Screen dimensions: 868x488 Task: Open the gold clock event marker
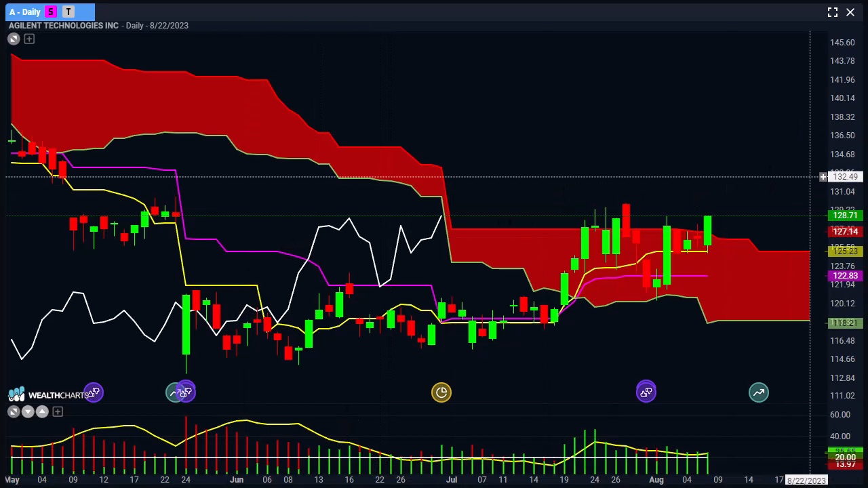point(441,392)
